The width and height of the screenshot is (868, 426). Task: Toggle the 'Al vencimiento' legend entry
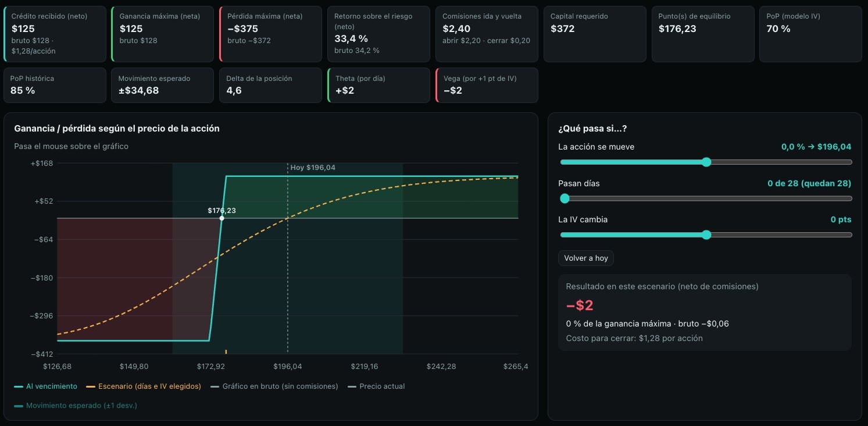[45, 386]
